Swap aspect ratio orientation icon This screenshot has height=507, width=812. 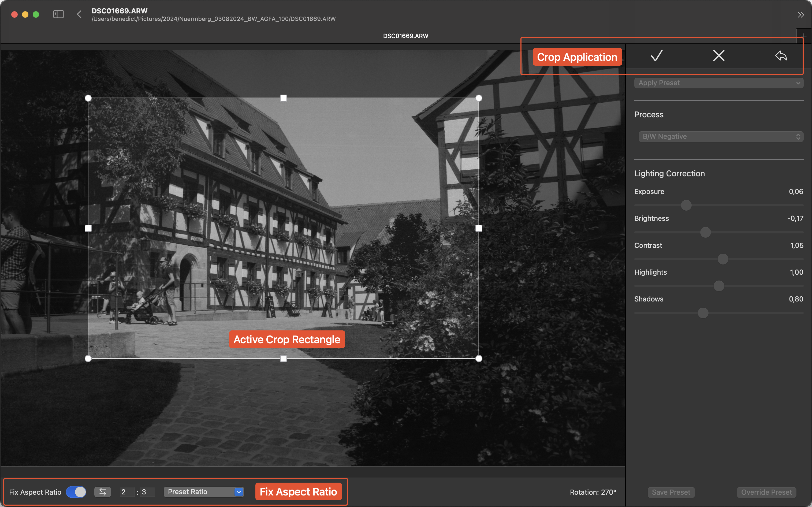[x=103, y=492]
